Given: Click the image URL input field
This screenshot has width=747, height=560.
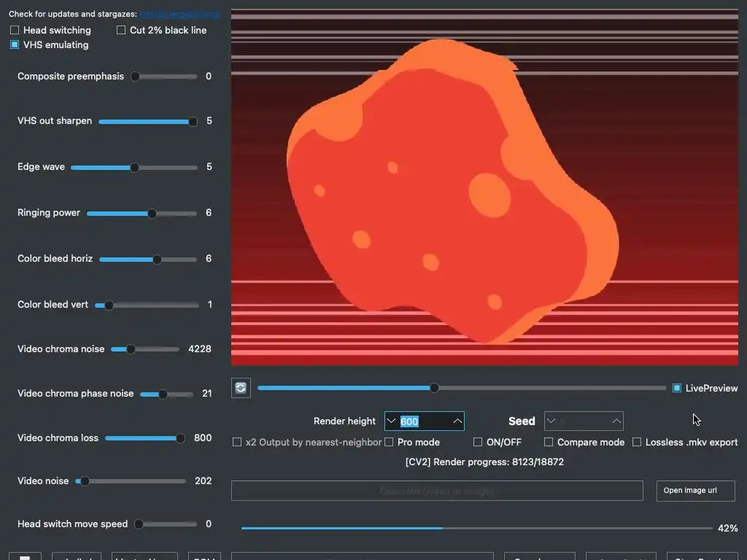Looking at the screenshot, I should [437, 491].
